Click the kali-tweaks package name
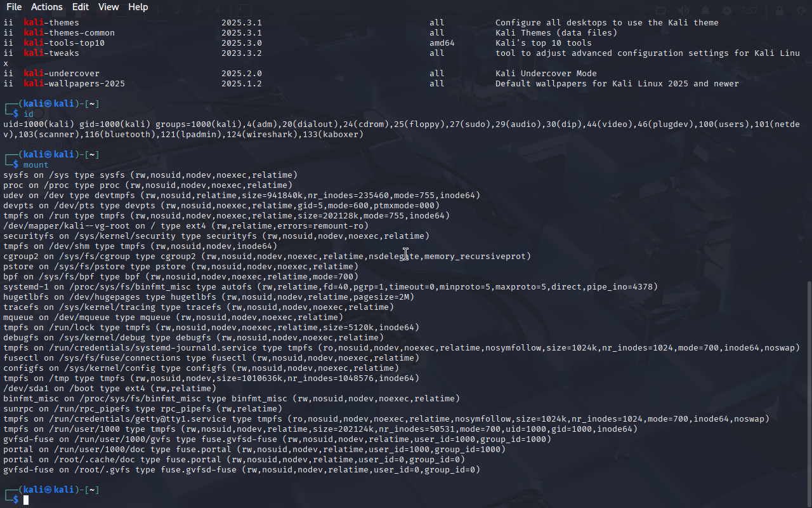Screen dimensions: 812x508 pos(51,53)
